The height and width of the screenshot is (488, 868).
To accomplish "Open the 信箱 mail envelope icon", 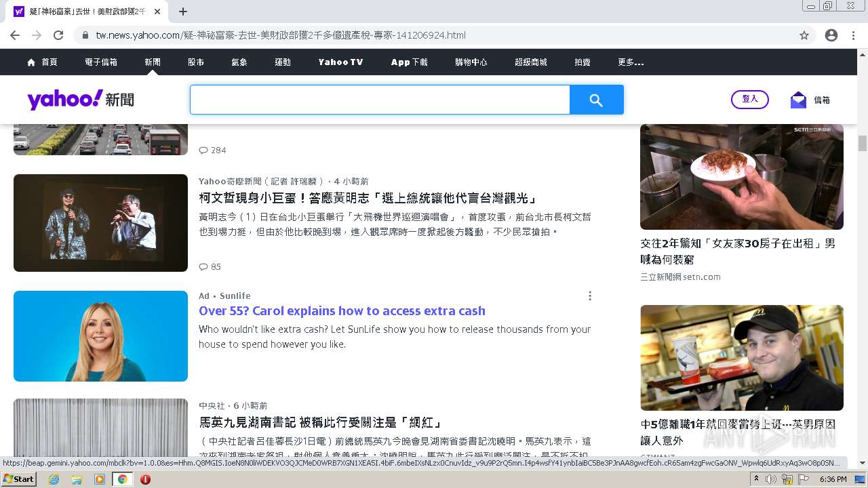I will click(x=798, y=100).
